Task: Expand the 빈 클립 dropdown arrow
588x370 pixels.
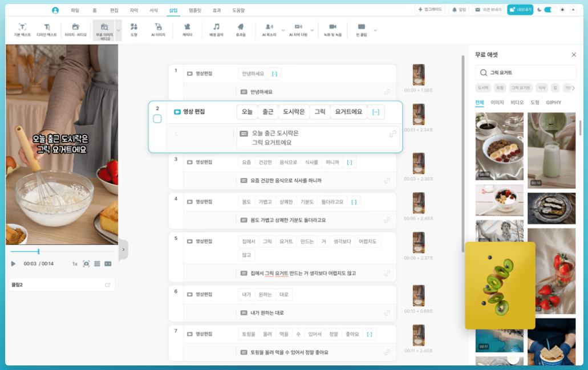Action: coord(375,30)
